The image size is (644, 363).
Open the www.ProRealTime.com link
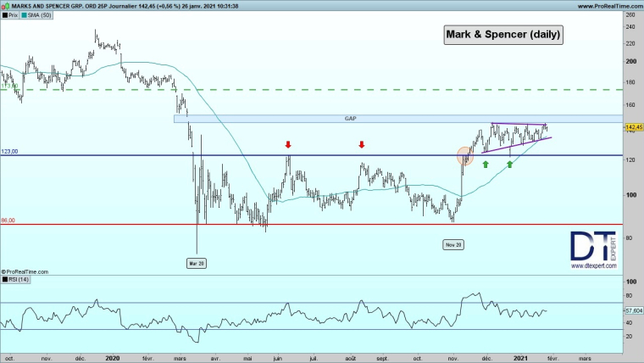click(x=606, y=5)
